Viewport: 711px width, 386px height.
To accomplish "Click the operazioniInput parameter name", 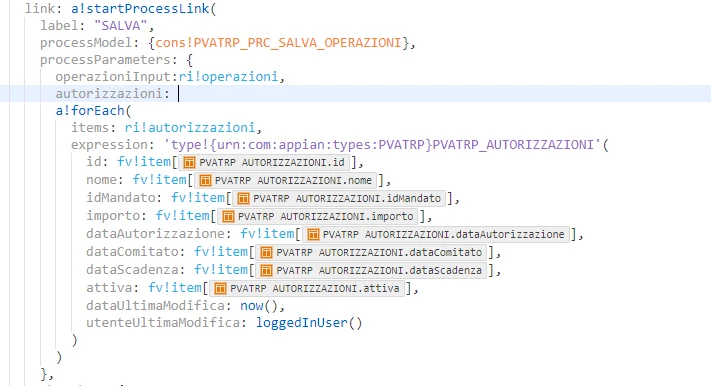I will click(113, 77).
